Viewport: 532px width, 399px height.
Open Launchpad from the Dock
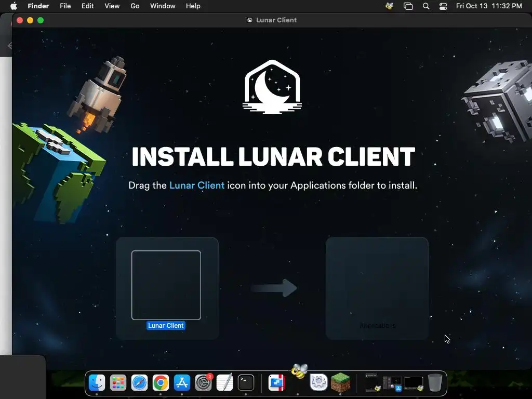coord(118,383)
